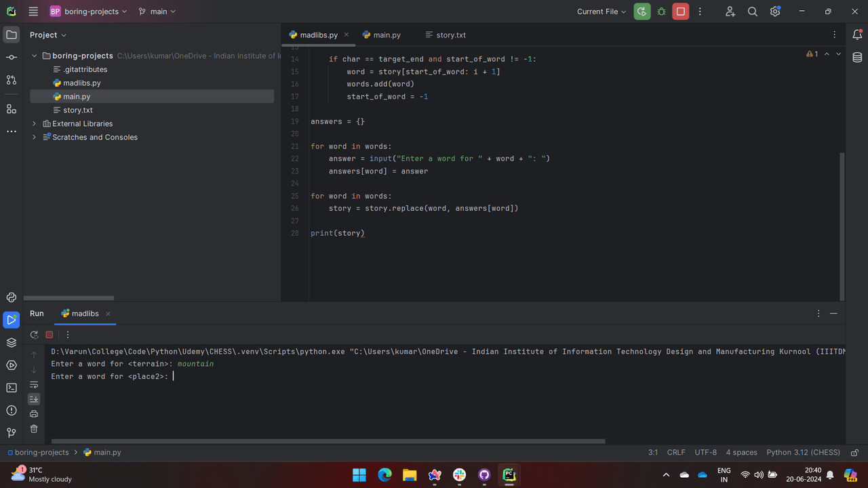Clear all run console output
Screen dimensions: 868x488
pyautogui.click(x=34, y=428)
